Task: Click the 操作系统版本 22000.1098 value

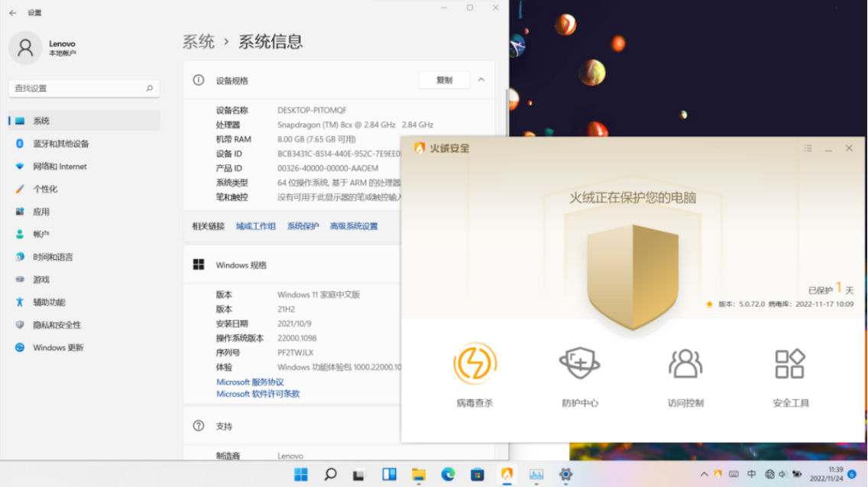Action: tap(296, 338)
